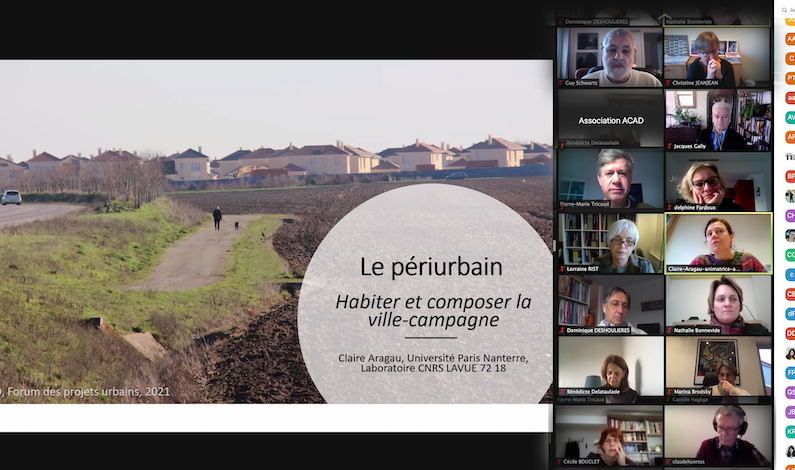The height and width of the screenshot is (470, 795).
Task: Select delphine Fardoux's video tile
Action: pos(718,181)
